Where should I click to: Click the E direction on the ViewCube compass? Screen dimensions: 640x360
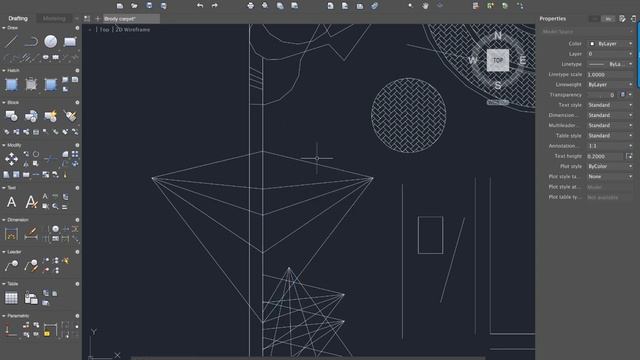click(x=522, y=60)
